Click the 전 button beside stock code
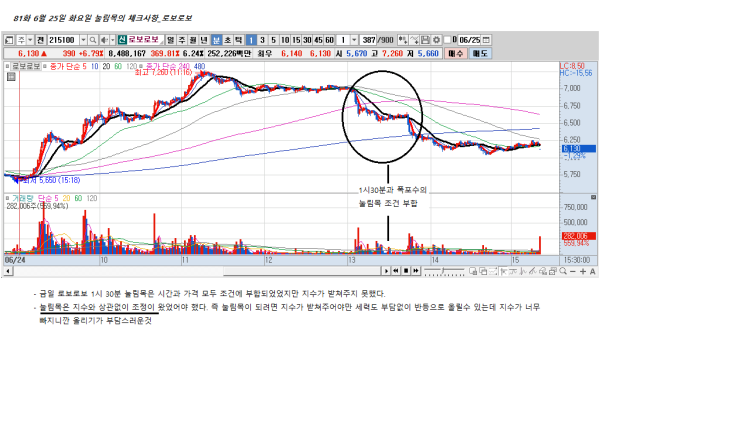The image size is (743, 428). click(40, 40)
